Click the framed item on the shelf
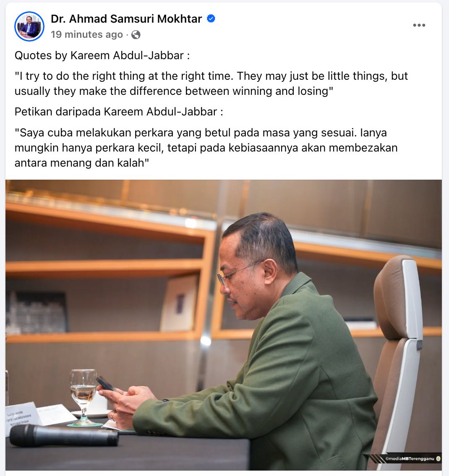Screen dimensions: 449x476 pyautogui.click(x=180, y=303)
